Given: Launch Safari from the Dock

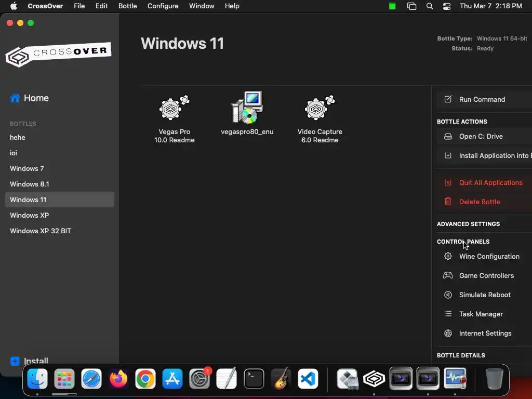Looking at the screenshot, I should pyautogui.click(x=91, y=379).
